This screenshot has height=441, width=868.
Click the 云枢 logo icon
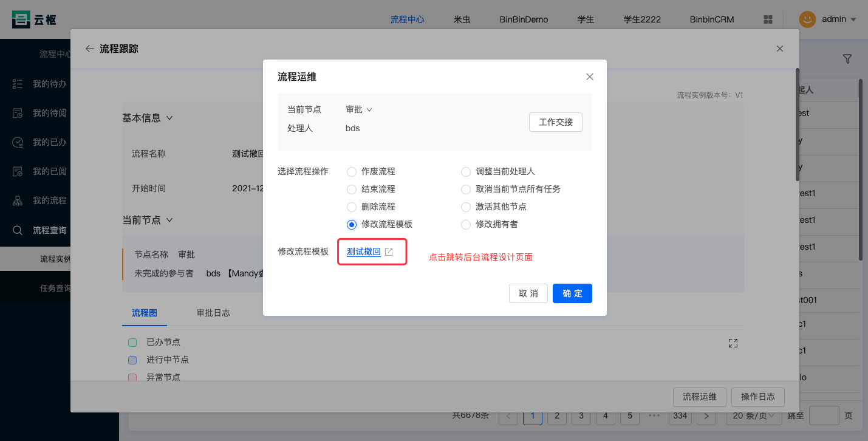pos(21,19)
